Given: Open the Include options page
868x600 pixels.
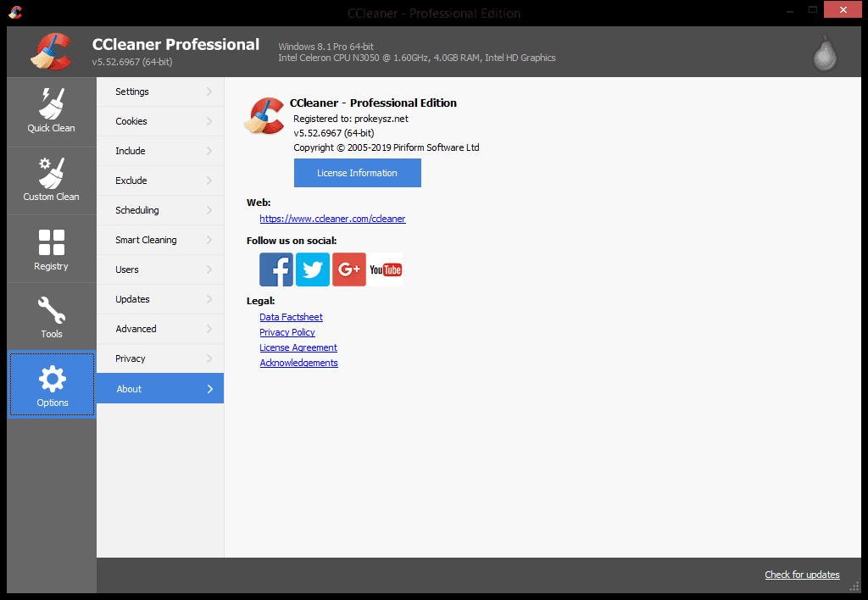Looking at the screenshot, I should point(160,151).
